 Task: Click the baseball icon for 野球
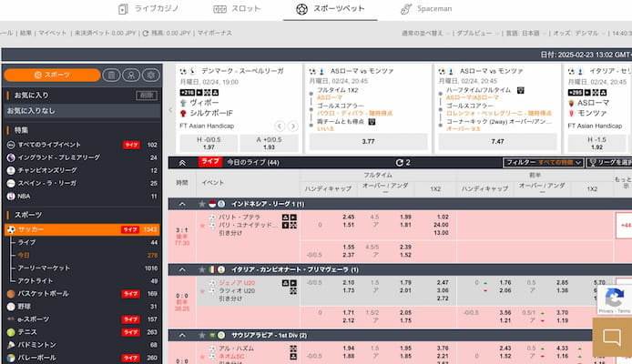point(11,307)
